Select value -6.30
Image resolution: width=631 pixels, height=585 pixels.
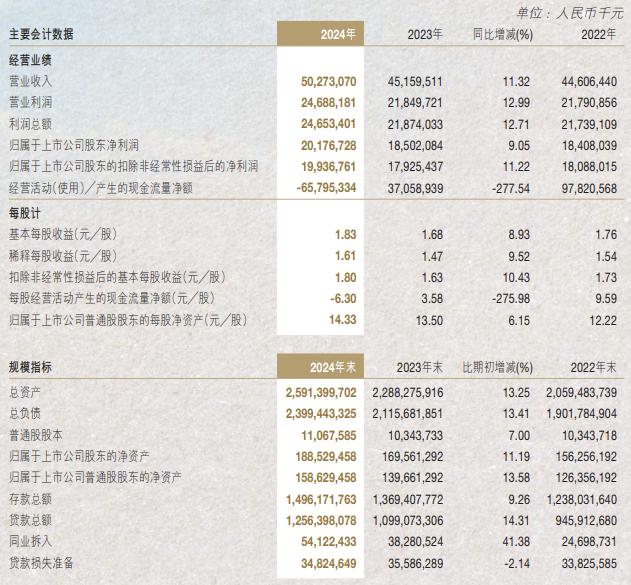click(343, 299)
